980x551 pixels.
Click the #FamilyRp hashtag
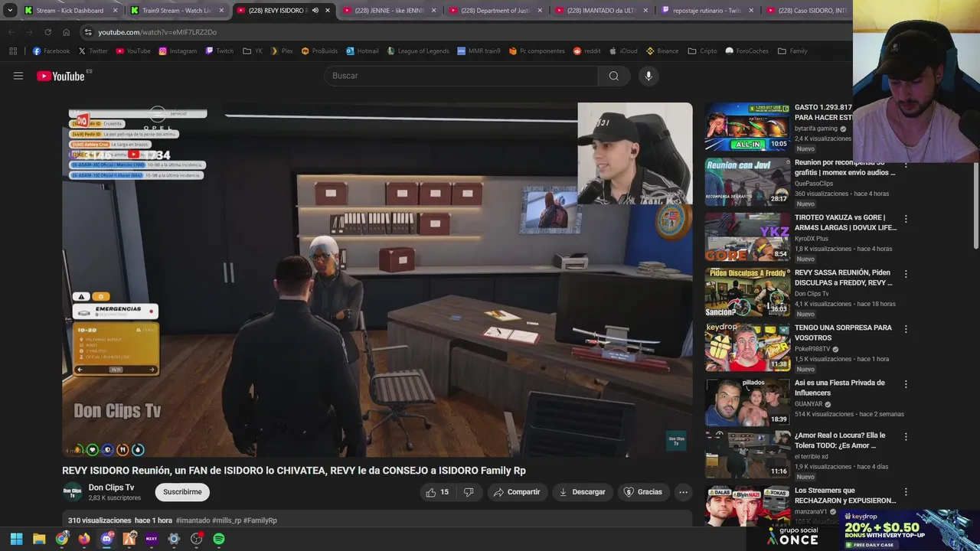point(260,520)
